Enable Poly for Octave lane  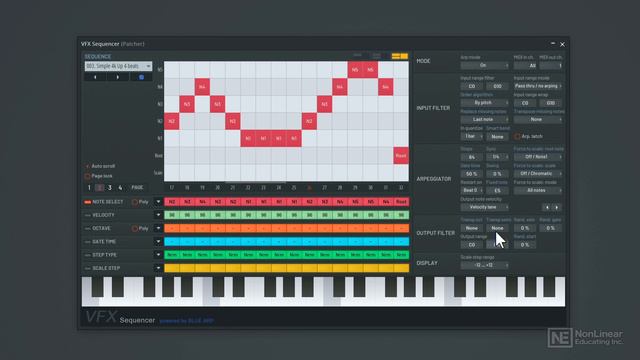(135, 229)
